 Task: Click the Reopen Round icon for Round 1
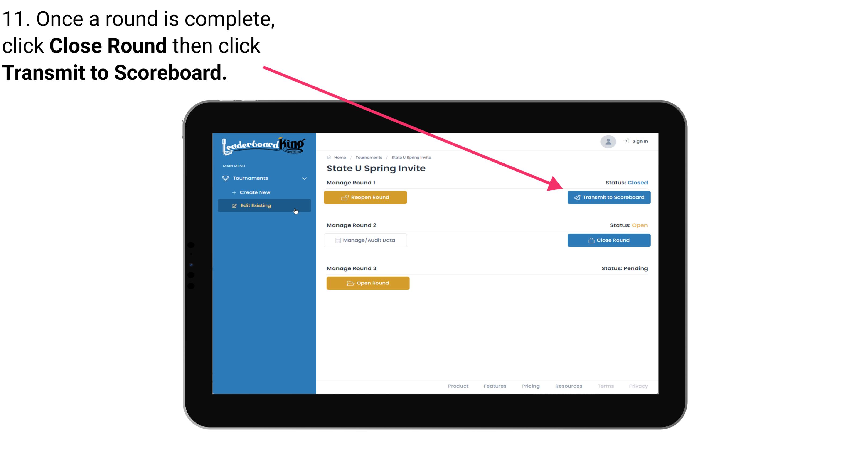pos(345,197)
